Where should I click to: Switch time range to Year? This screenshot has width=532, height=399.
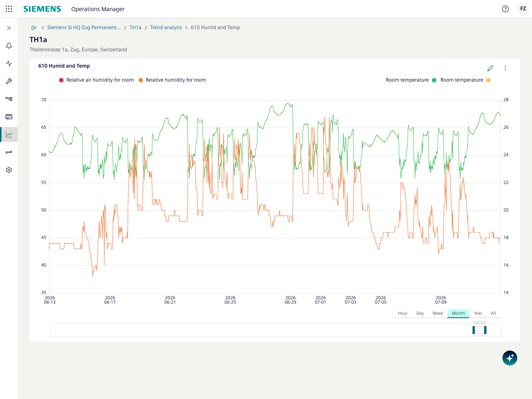coord(478,313)
